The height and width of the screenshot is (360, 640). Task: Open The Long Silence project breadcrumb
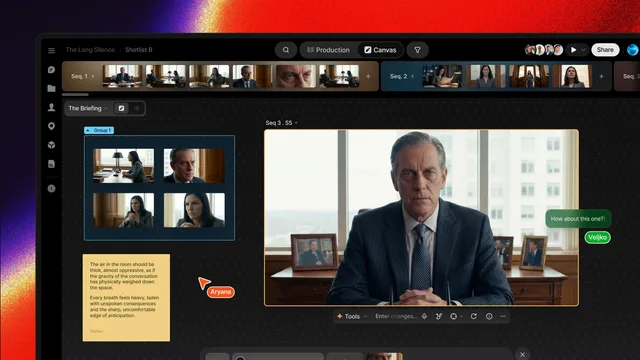(90, 50)
